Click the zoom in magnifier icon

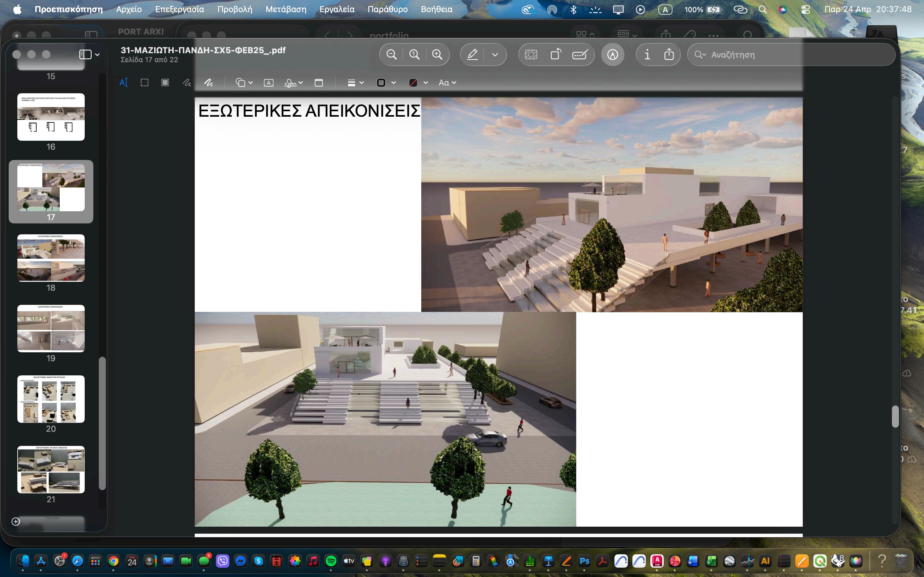(437, 54)
